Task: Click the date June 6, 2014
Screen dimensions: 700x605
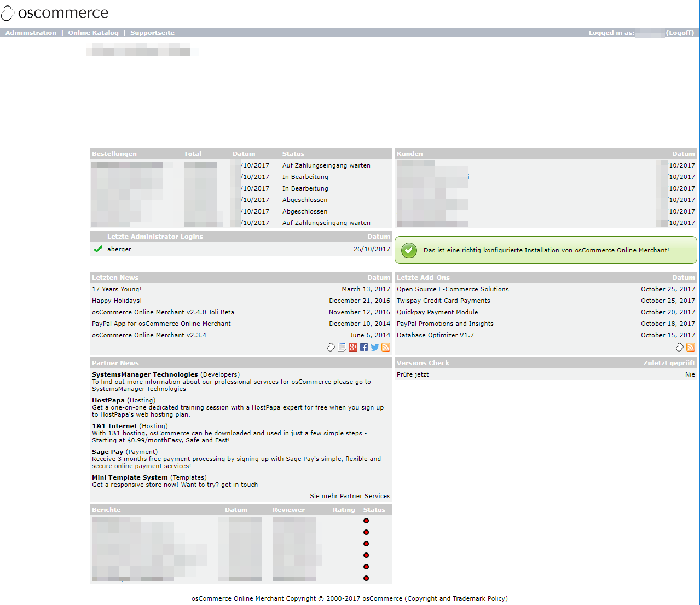Action: pos(370,335)
